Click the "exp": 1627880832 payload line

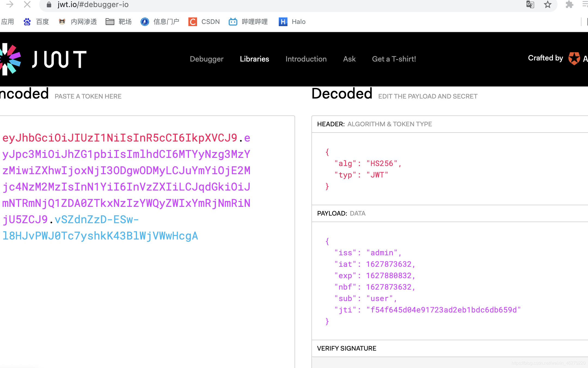pos(375,276)
